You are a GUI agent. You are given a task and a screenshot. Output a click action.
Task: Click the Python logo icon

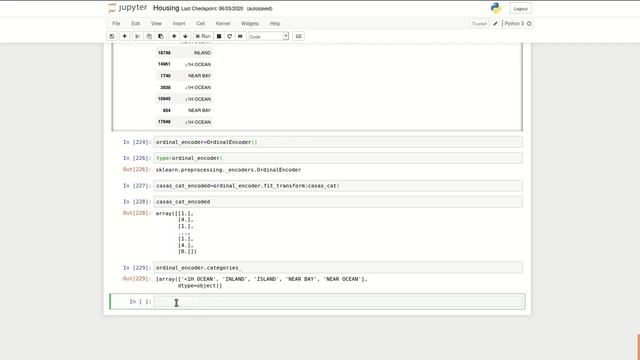coord(496,8)
